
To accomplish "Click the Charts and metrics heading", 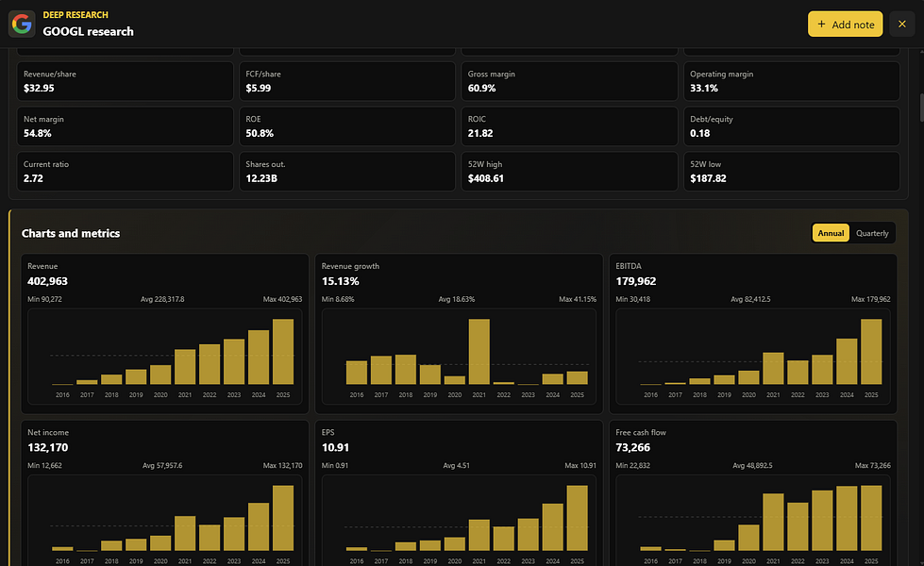I will [71, 233].
